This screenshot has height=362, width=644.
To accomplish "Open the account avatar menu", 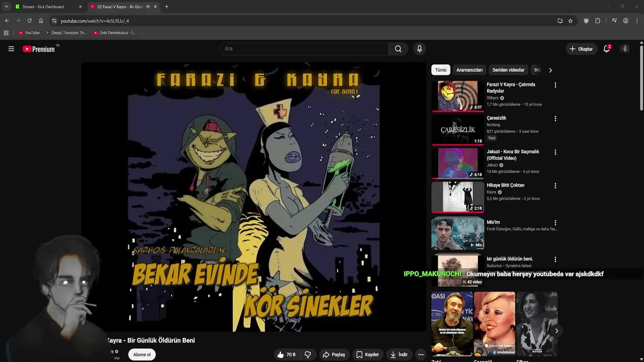I will pyautogui.click(x=625, y=49).
